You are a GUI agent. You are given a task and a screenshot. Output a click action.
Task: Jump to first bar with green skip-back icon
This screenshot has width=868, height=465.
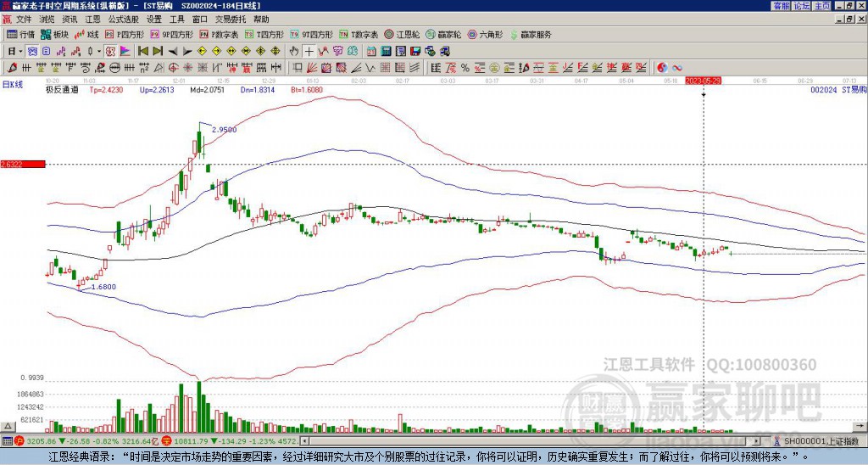point(143,52)
